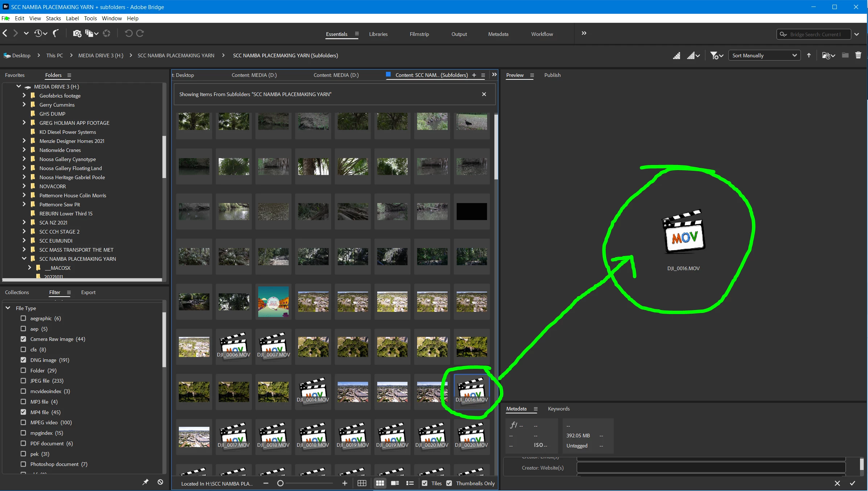Toggle the Thumbnails Only checkbox
Viewport: 868px width, 491px height.
[x=449, y=483]
